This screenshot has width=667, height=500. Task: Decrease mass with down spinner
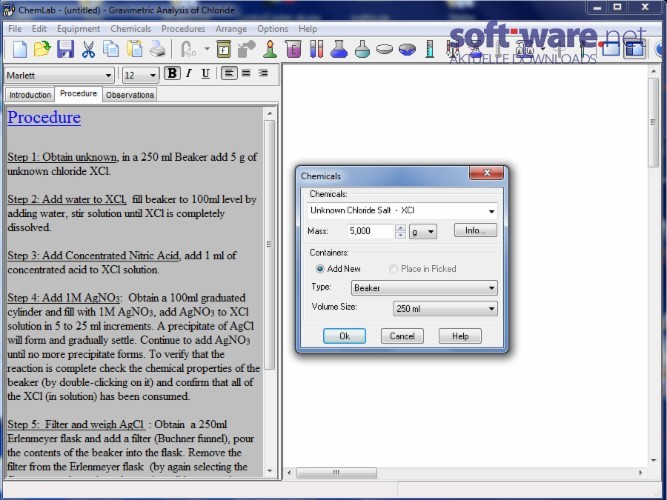coord(400,234)
